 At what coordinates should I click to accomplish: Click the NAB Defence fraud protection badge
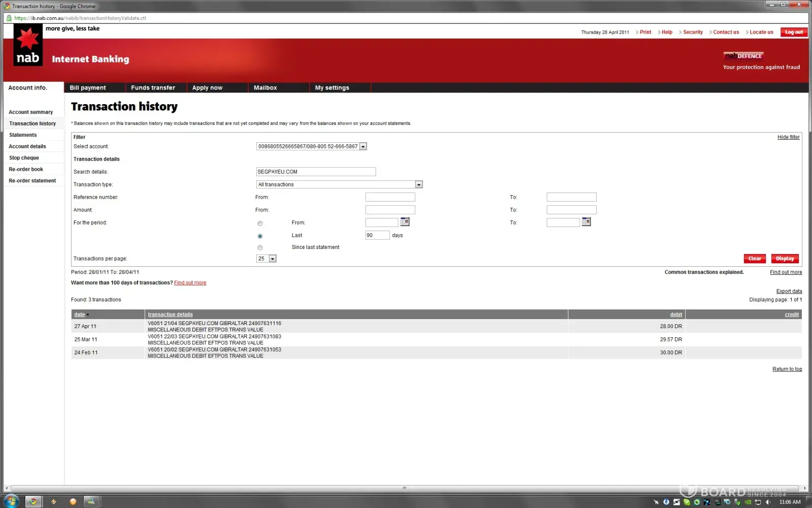tap(743, 56)
